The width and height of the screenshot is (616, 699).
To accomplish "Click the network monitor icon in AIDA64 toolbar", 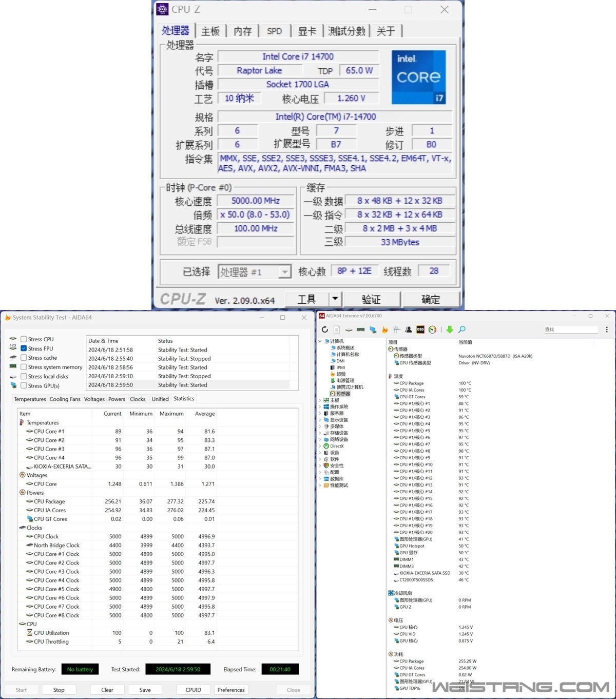I will [373, 329].
